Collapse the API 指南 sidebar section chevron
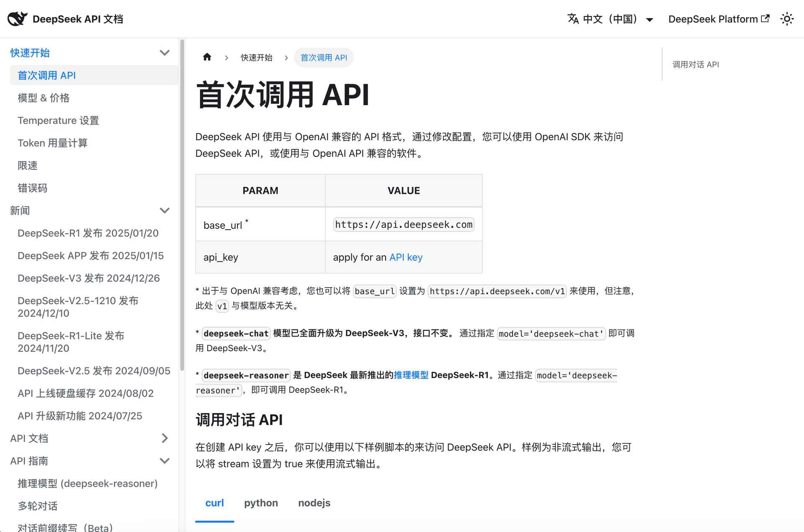The image size is (804, 532). 165,461
